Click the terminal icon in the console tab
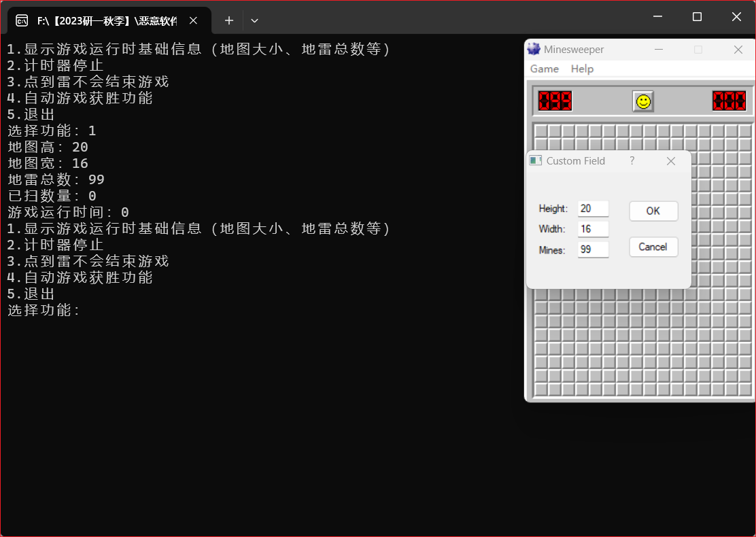Image resolution: width=756 pixels, height=537 pixels. (22, 20)
